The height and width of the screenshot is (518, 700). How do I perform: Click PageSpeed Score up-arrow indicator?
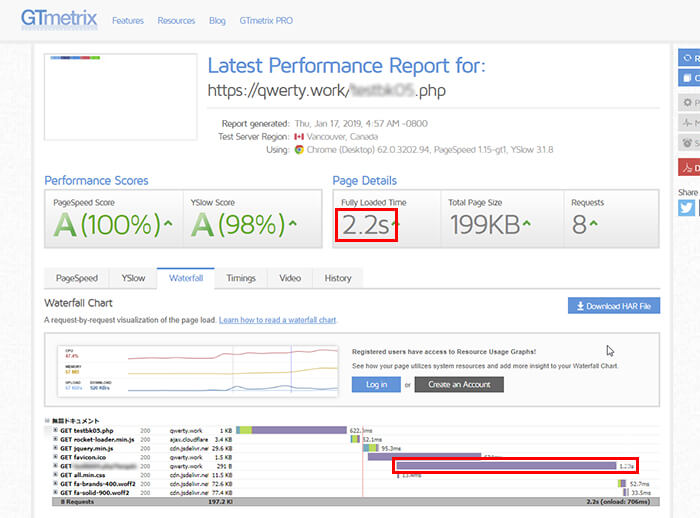coord(168,222)
